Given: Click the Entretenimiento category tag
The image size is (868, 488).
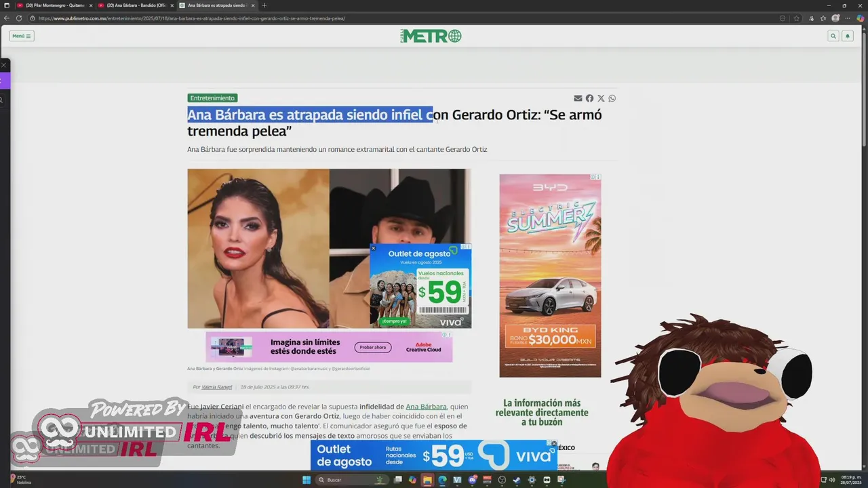Looking at the screenshot, I should pyautogui.click(x=212, y=98).
